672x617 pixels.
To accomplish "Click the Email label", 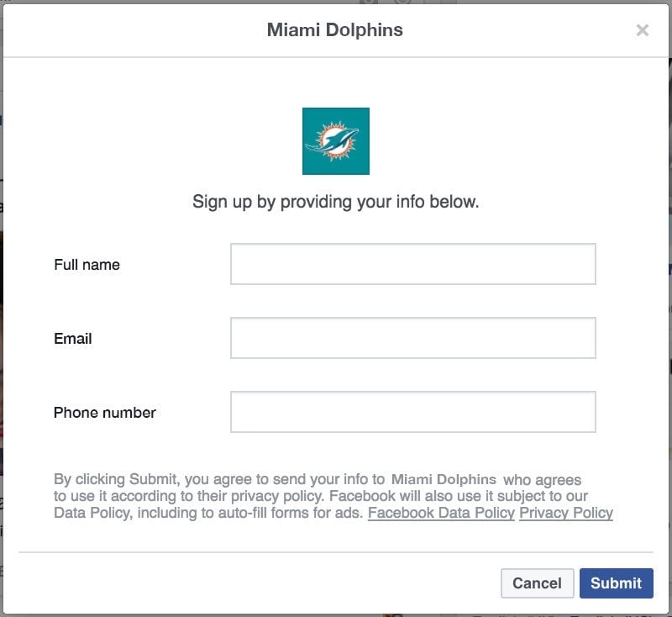I will point(73,338).
